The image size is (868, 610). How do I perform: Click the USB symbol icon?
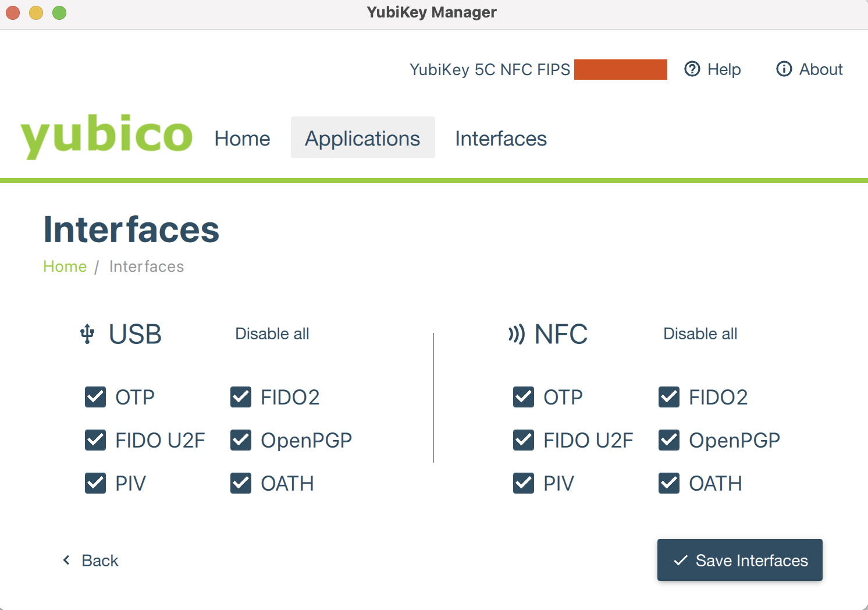[x=87, y=334]
